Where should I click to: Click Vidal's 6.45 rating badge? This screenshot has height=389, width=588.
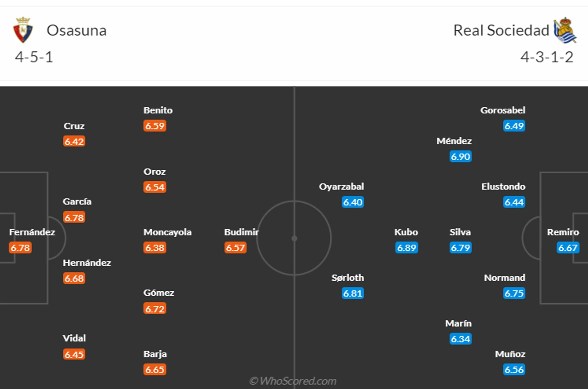(x=74, y=354)
